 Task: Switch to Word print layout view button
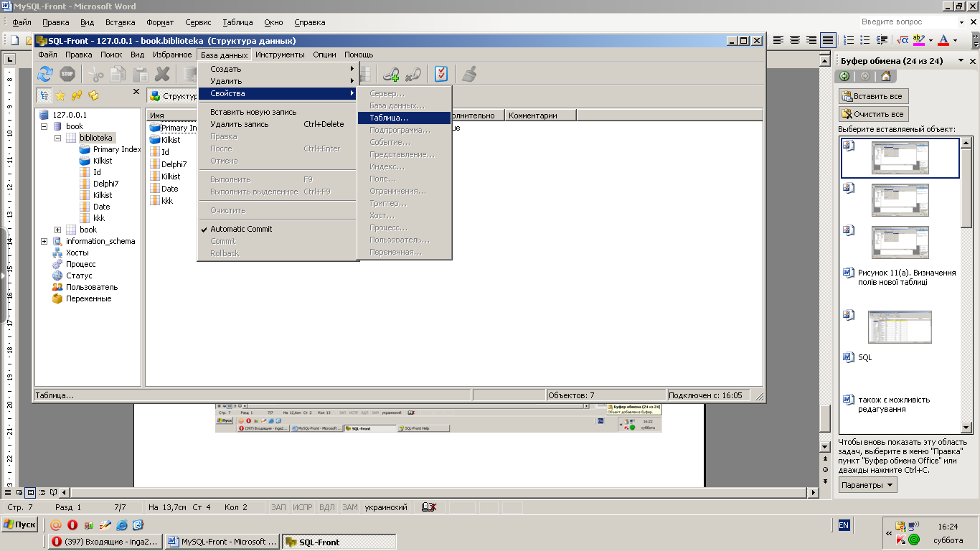(x=30, y=493)
